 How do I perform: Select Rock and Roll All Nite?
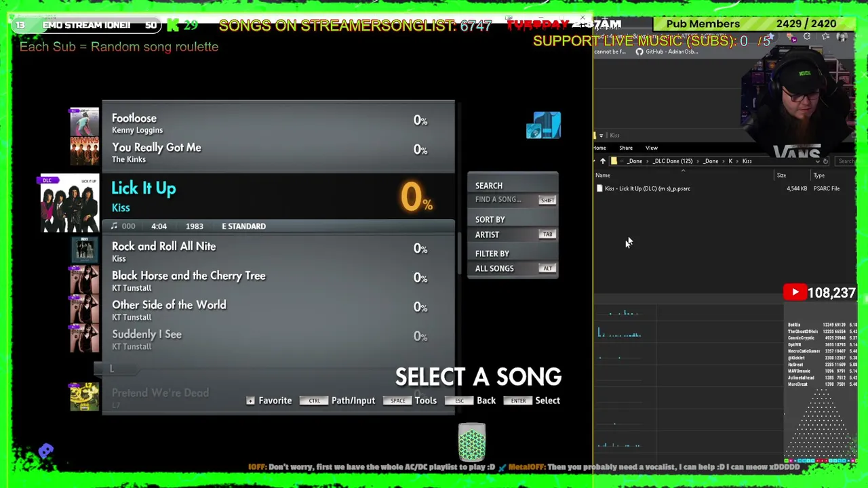(278, 251)
